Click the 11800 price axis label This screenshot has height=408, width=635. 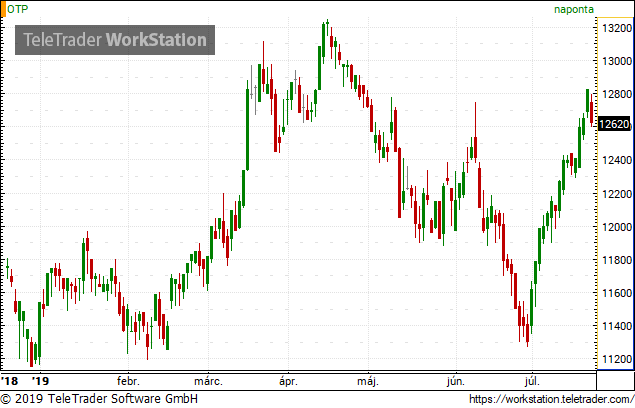coord(617,260)
